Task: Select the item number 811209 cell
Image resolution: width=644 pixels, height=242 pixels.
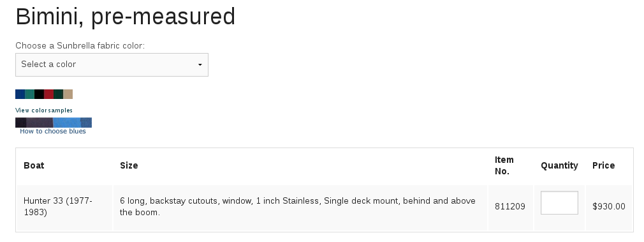Action: [510, 207]
